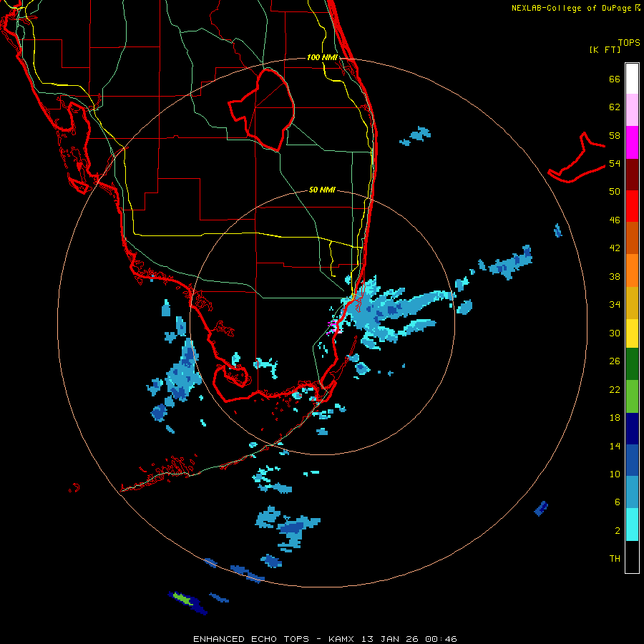
Task: Click the 26 legend value label
Action: coord(615,361)
